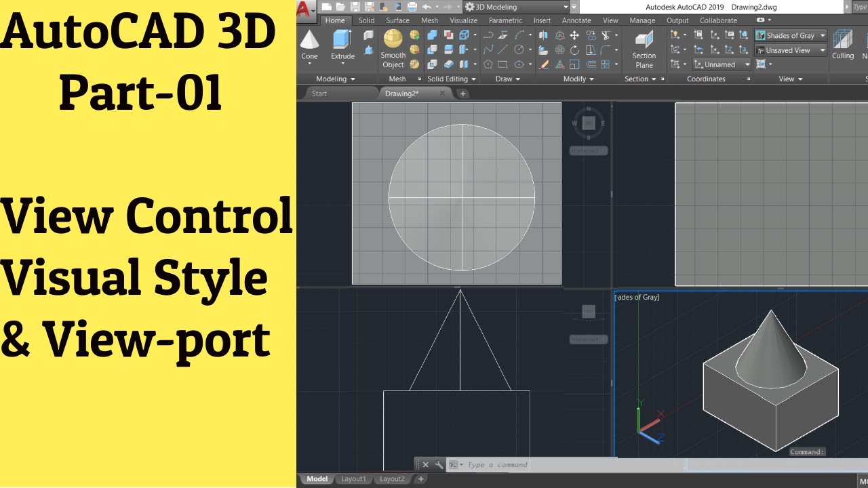Click the Solid Intersect icon
The image size is (868, 488).
pos(432,64)
